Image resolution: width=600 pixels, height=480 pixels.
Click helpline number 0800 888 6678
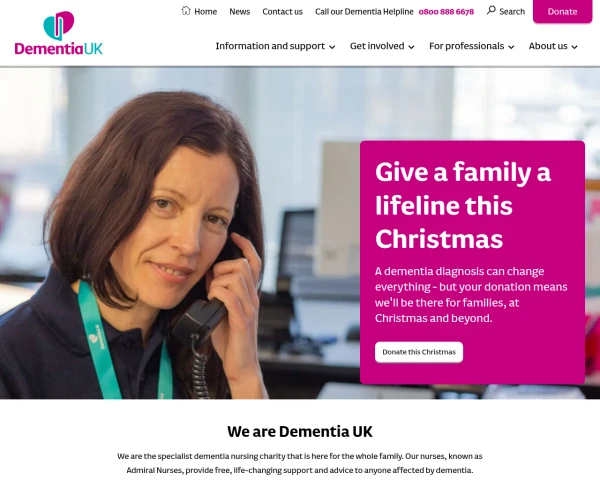446,12
